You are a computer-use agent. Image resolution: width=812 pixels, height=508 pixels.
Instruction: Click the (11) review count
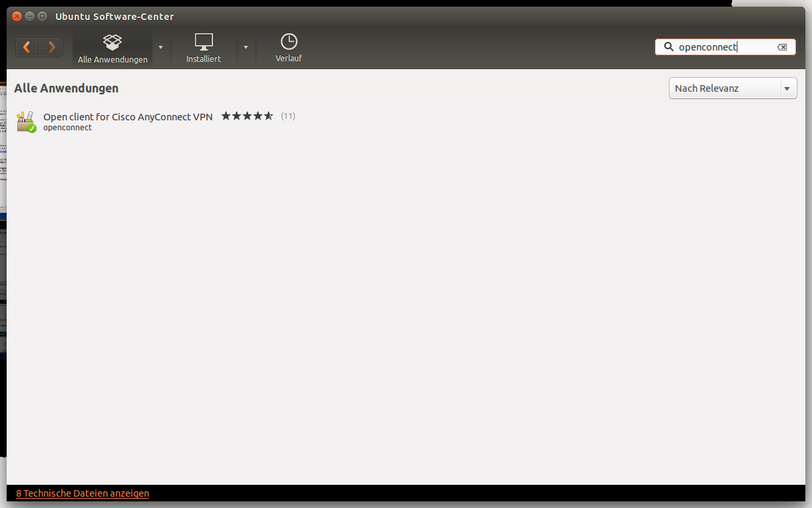coord(288,116)
